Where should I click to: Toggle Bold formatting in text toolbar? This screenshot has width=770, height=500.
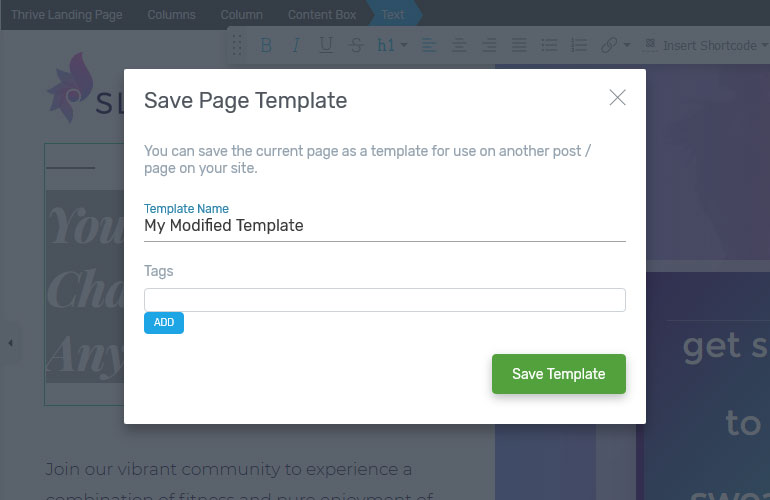click(x=266, y=45)
